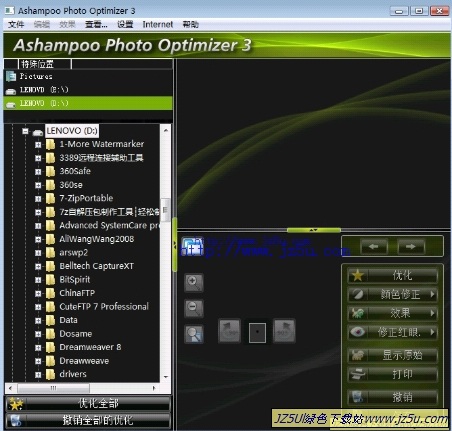Click the star Optimize (优化) button
Screen dimensions: 452x431
pyautogui.click(x=393, y=276)
